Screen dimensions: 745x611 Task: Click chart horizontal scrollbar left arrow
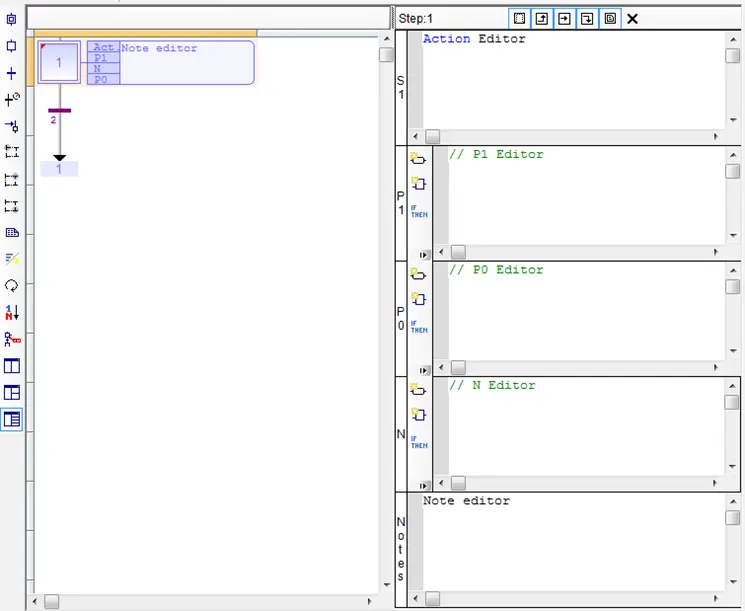tap(35, 601)
